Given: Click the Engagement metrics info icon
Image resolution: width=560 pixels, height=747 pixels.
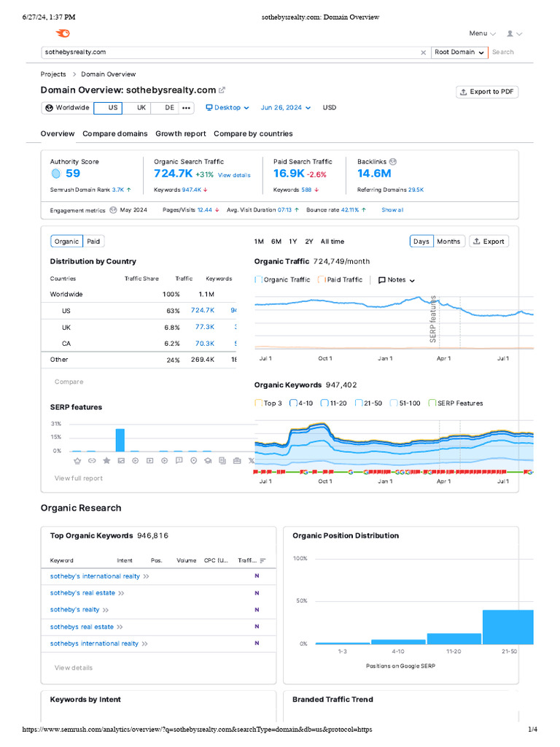Looking at the screenshot, I should click(113, 210).
